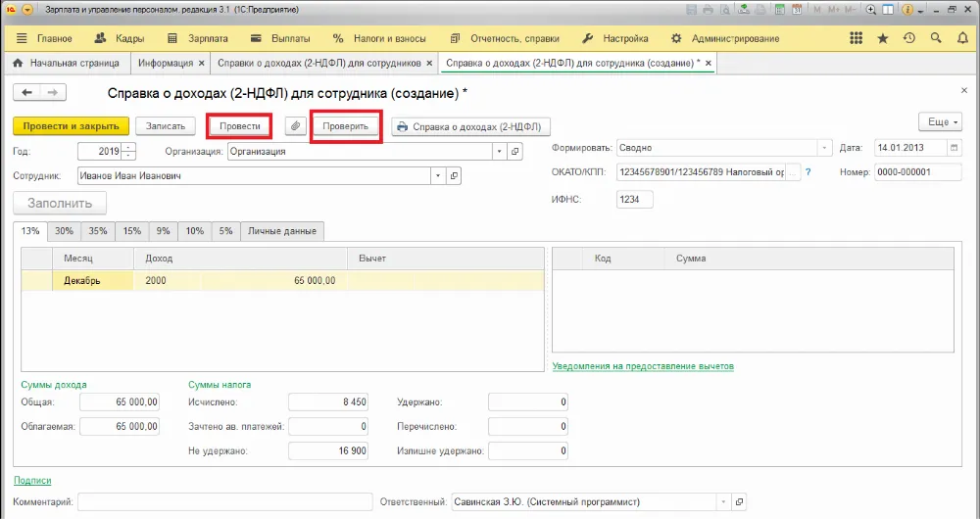The image size is (980, 519).
Task: Click the Вычет column header
Action: (x=446, y=258)
